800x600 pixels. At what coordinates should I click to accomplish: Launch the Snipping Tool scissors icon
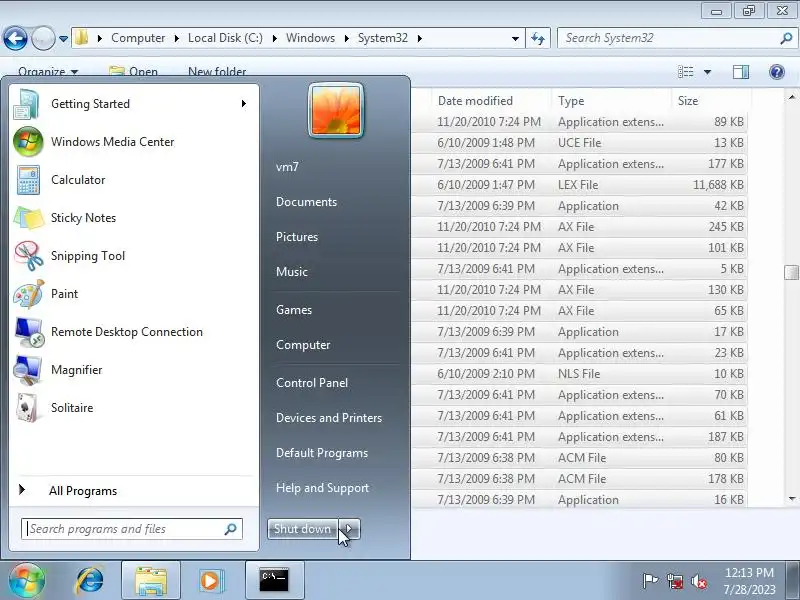(x=28, y=256)
